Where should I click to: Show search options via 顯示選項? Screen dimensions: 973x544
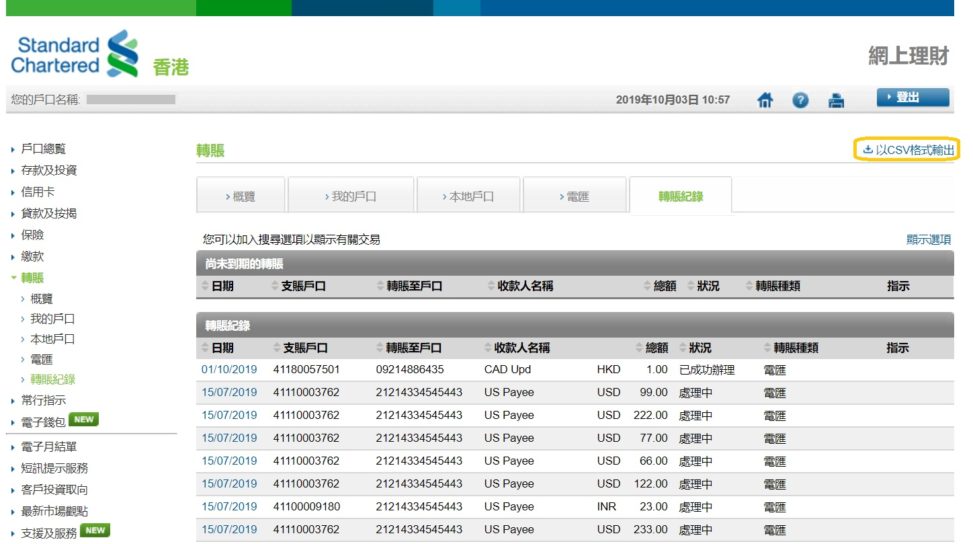pyautogui.click(x=928, y=240)
